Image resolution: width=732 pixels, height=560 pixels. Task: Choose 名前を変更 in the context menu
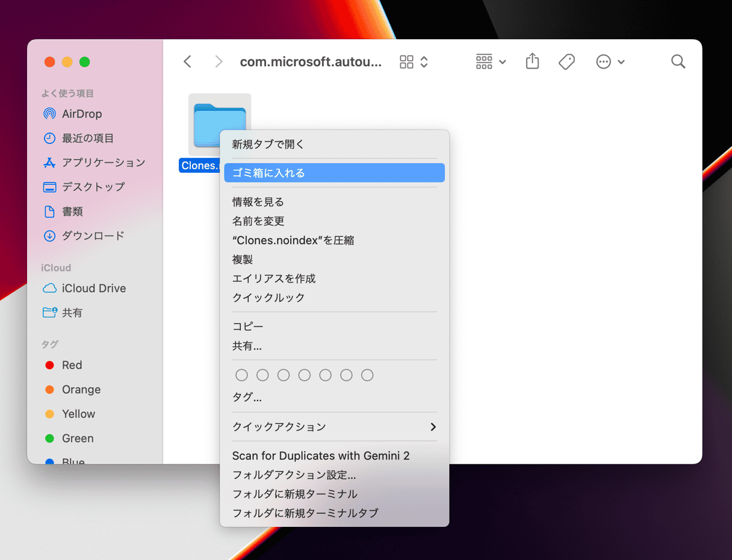258,221
